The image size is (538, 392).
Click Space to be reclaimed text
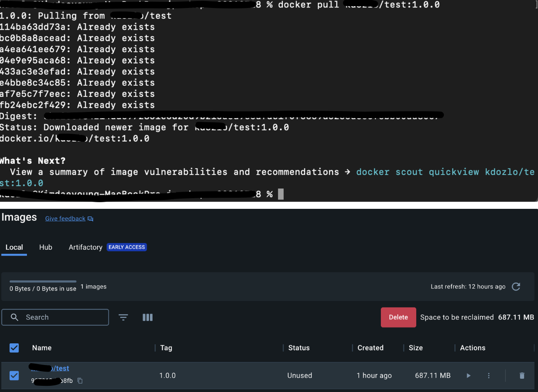coord(457,317)
